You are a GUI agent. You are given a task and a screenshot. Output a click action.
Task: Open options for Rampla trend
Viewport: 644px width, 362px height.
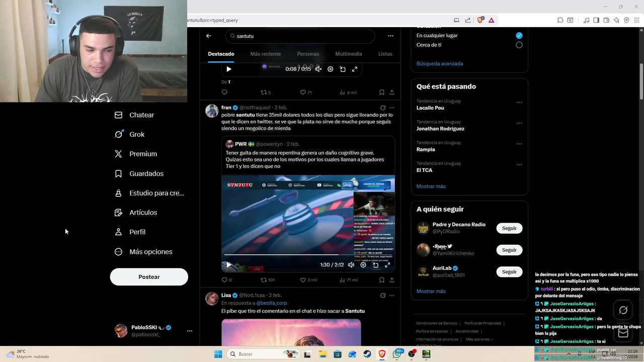519,144
